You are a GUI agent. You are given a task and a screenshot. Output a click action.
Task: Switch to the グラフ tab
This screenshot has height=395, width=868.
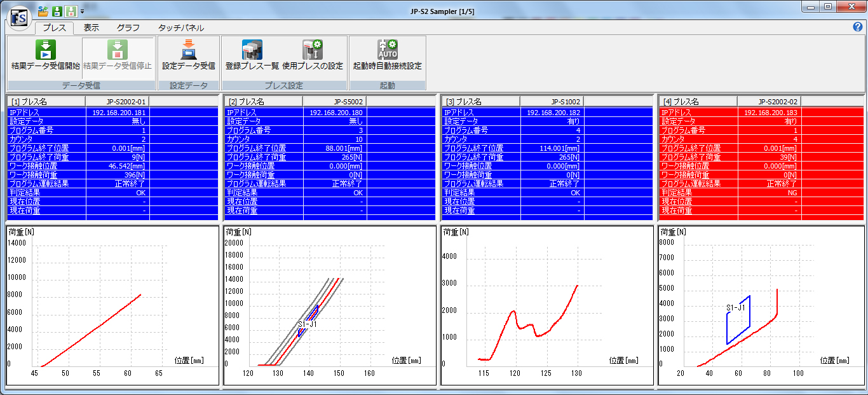click(x=128, y=28)
